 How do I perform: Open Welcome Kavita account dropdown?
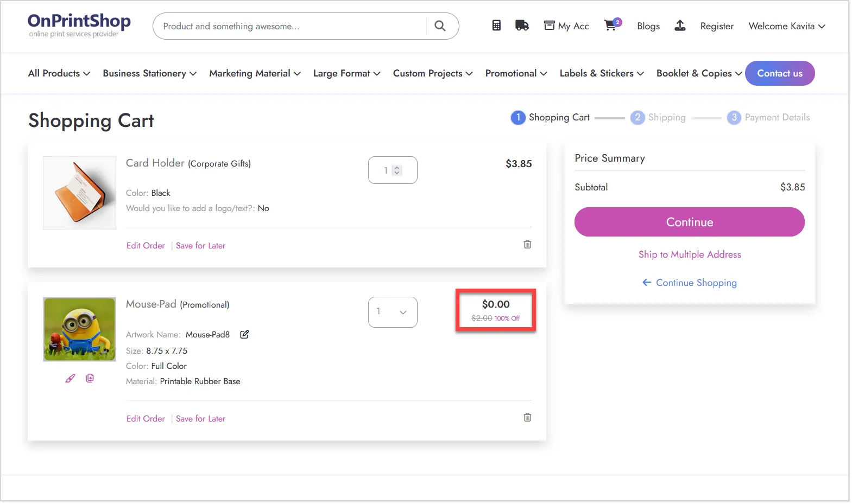click(787, 26)
